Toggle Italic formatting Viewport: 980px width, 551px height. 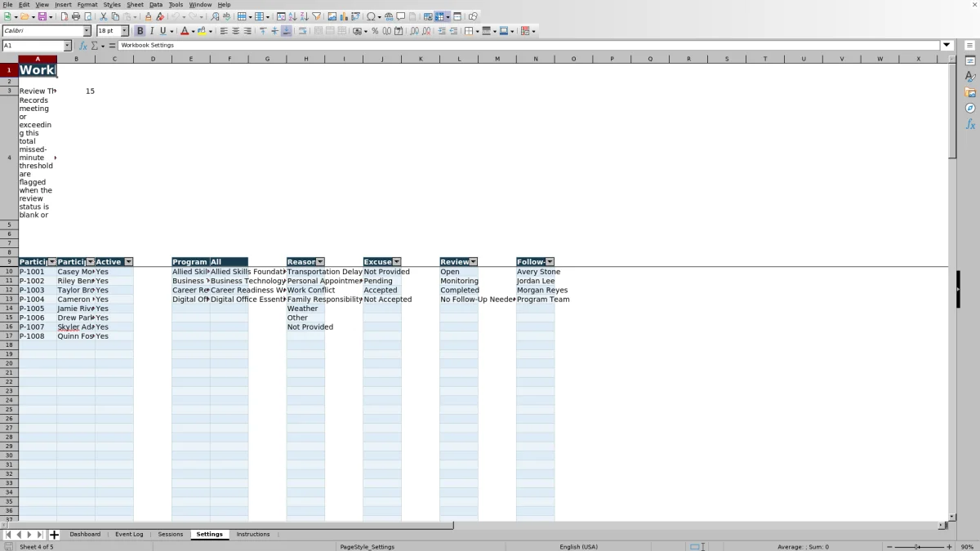coord(151,31)
